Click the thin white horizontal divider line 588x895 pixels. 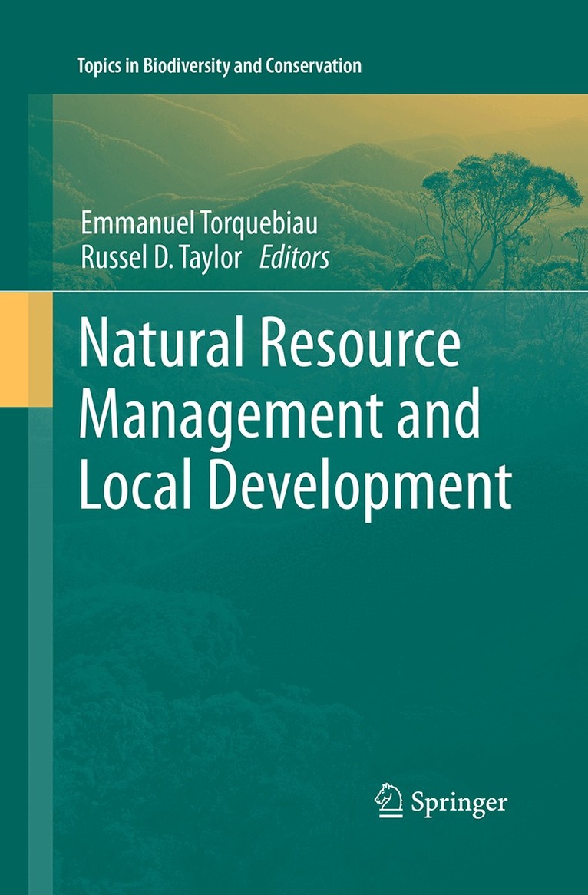307,292
